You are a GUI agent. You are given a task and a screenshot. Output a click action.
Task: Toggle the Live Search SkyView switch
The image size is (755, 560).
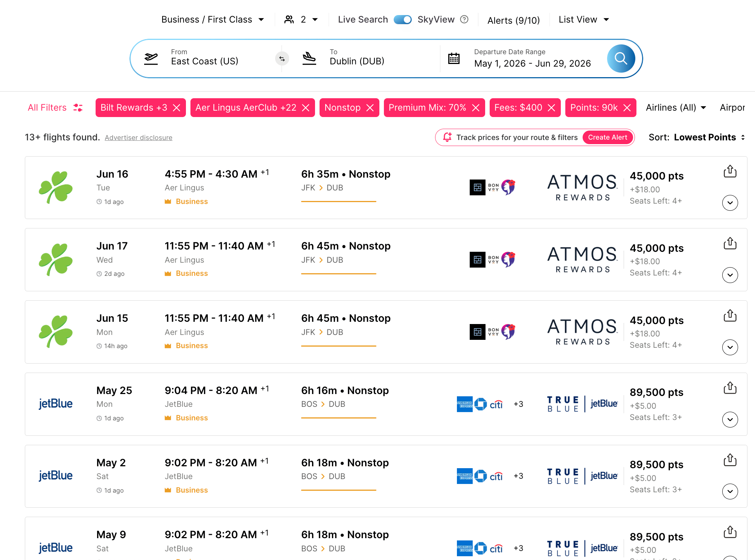402,20
